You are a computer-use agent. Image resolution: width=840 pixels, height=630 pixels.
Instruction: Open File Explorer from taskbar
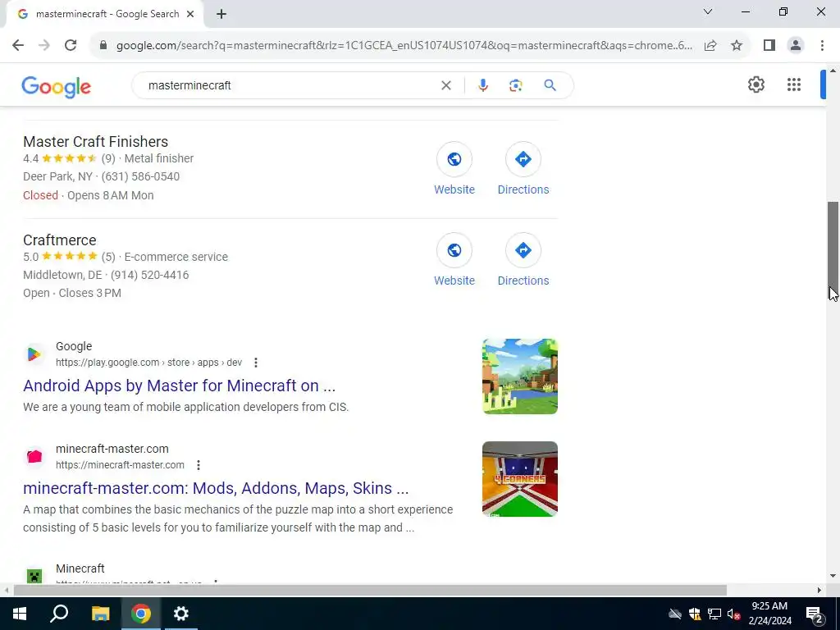[x=100, y=614]
